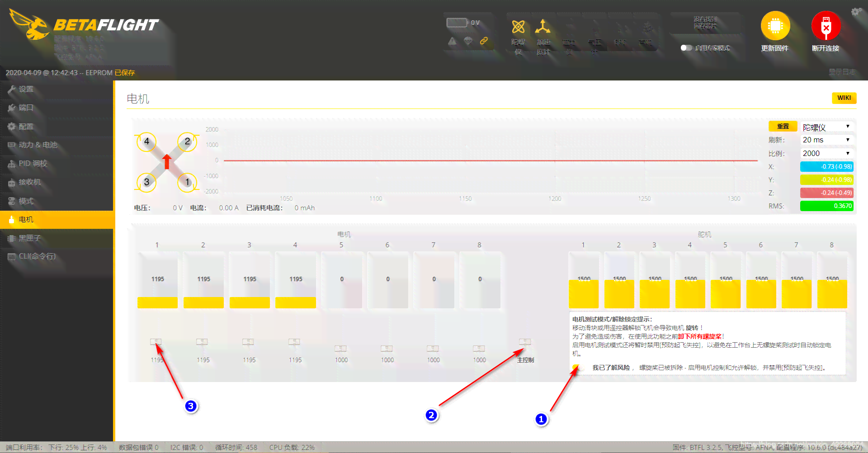
Task: Click the warning triangle status icon
Action: point(452,41)
